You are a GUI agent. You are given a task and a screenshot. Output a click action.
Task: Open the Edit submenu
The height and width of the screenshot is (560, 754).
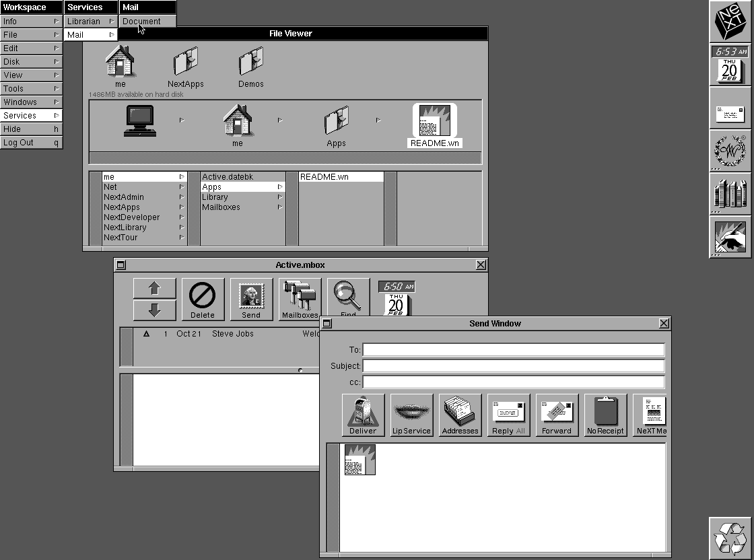click(x=31, y=48)
